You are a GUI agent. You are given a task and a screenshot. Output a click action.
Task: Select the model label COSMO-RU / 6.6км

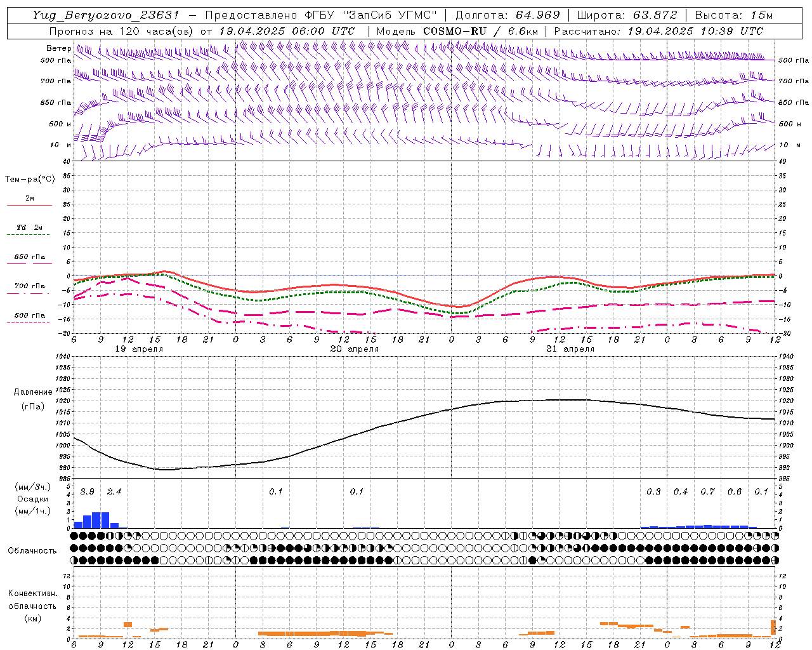481,31
